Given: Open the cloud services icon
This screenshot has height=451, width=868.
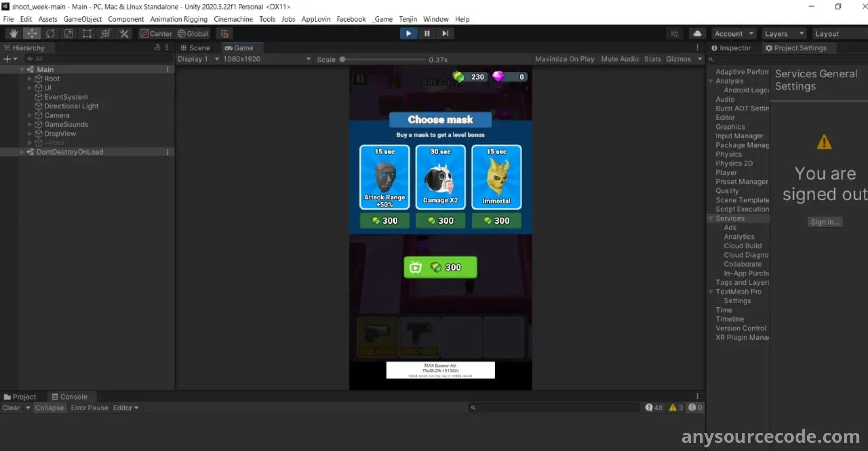Looking at the screenshot, I should point(697,33).
